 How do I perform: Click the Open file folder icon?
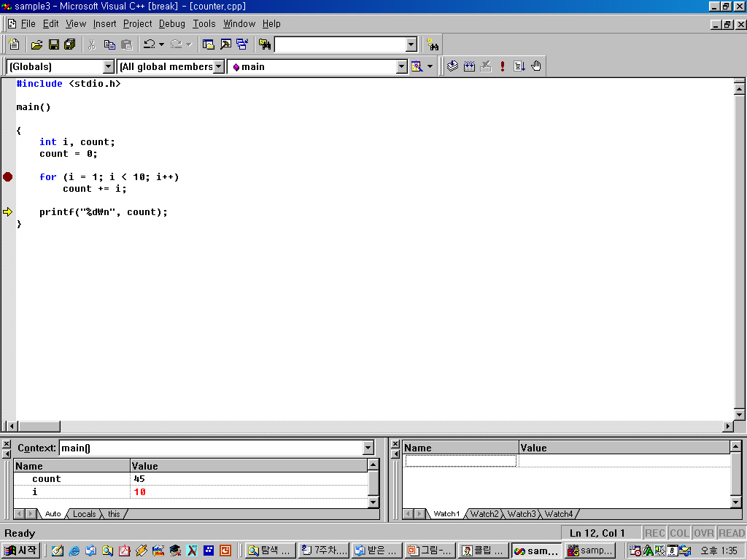36,44
